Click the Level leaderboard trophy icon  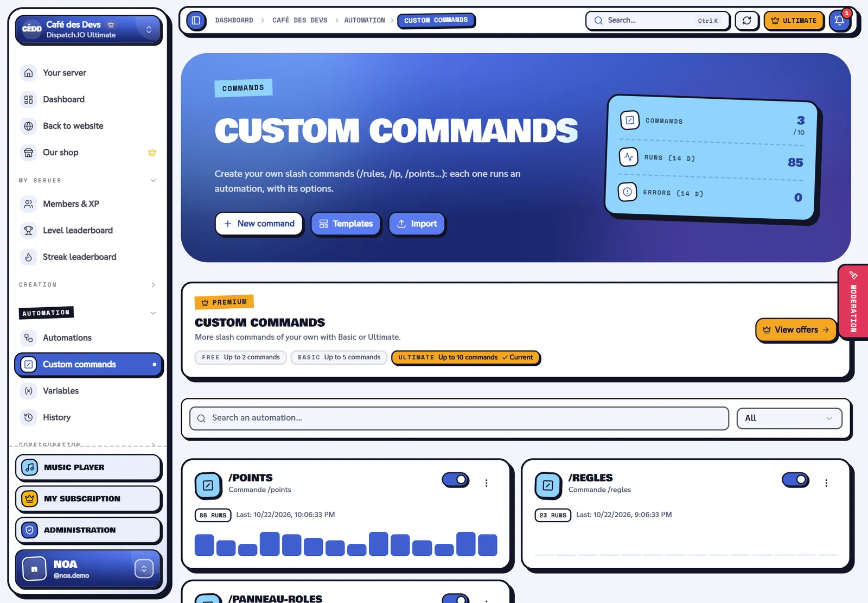click(x=29, y=230)
